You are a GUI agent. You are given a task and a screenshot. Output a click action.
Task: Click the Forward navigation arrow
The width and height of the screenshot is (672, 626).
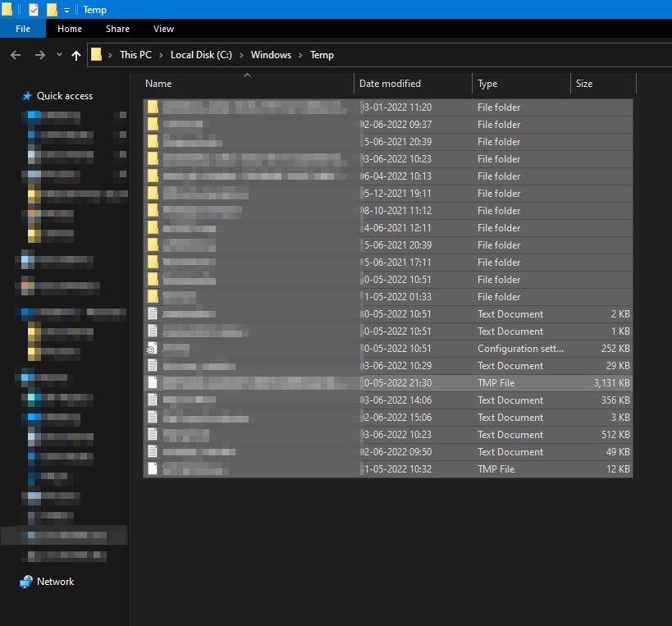39,55
